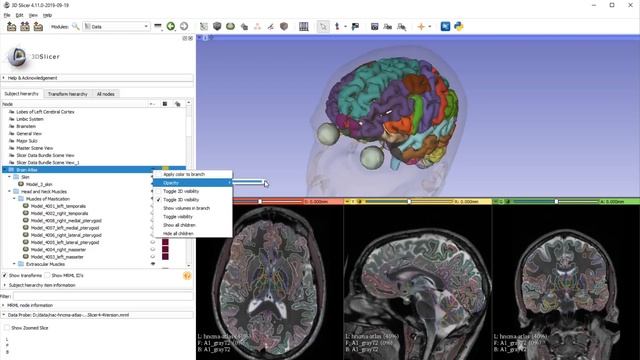Go to previous module with green back arrow
Image resolution: width=640 pixels, height=360 pixels.
(171, 26)
